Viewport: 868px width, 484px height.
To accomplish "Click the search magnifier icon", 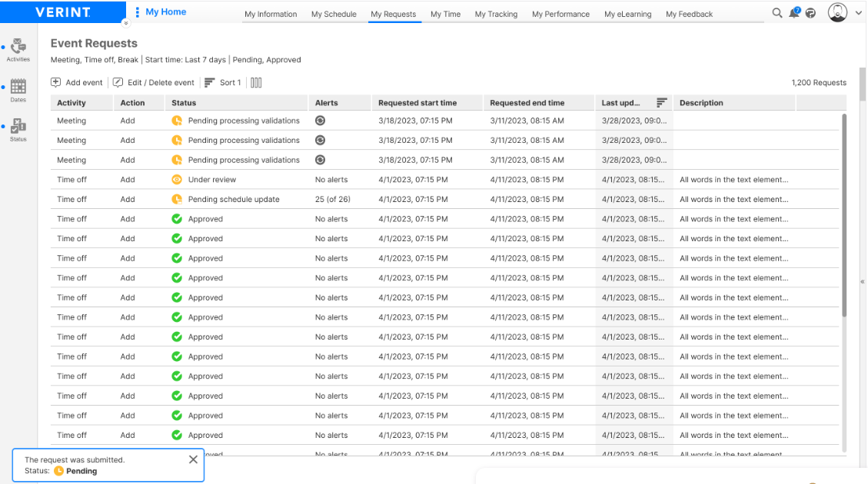I will 777,12.
